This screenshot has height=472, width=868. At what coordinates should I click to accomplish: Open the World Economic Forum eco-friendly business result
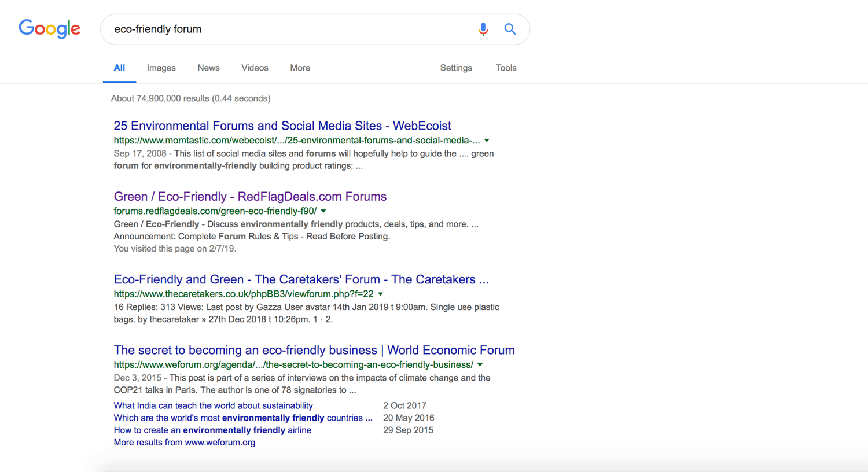coord(314,350)
